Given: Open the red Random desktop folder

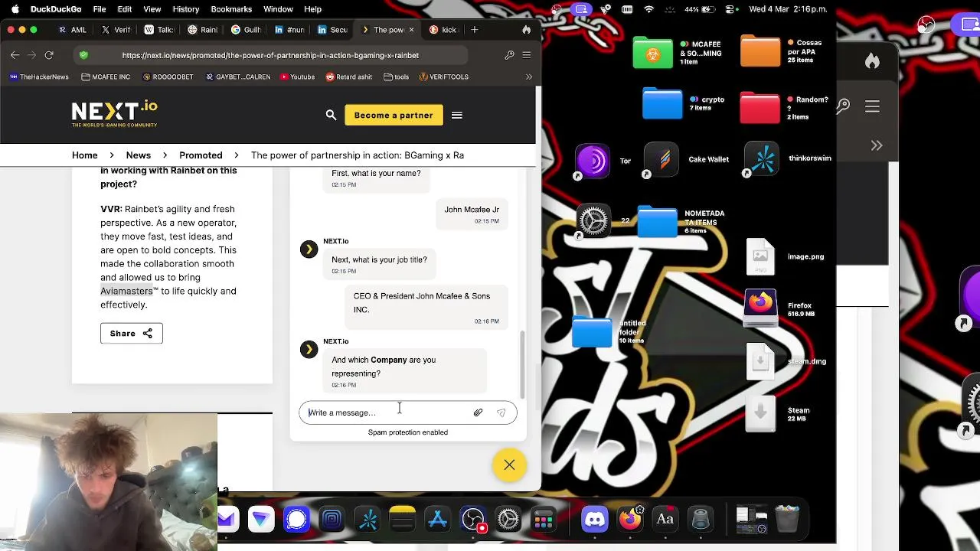Looking at the screenshot, I should (x=759, y=106).
